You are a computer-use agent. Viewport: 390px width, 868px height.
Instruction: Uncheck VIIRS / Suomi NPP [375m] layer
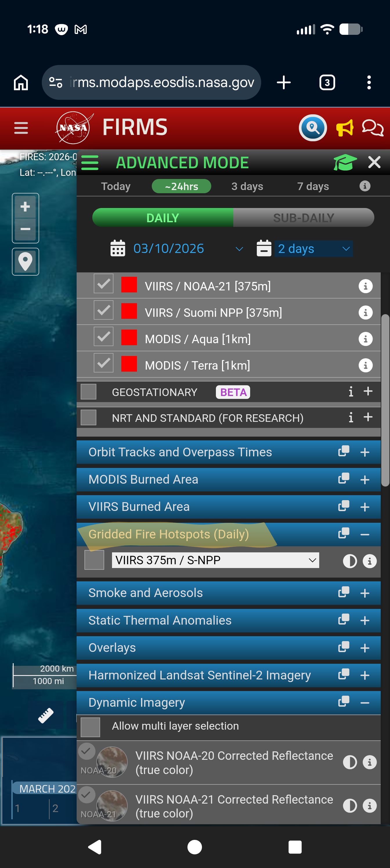coord(104,310)
